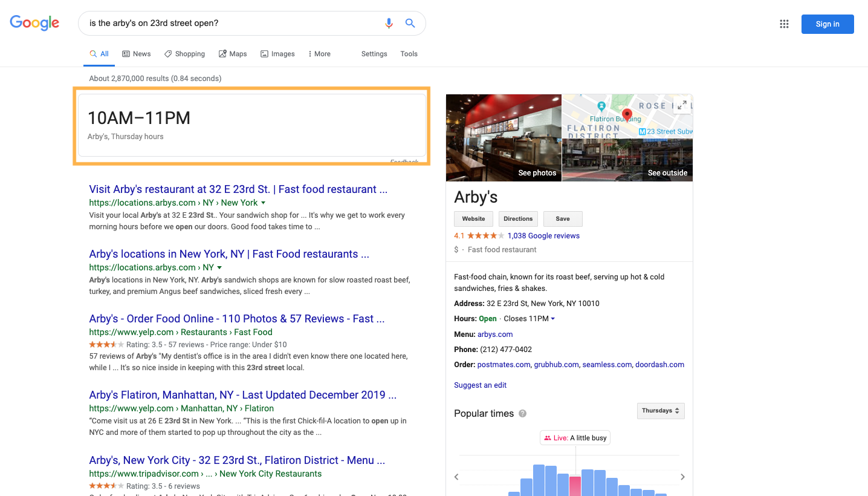Open search Settings

(374, 54)
